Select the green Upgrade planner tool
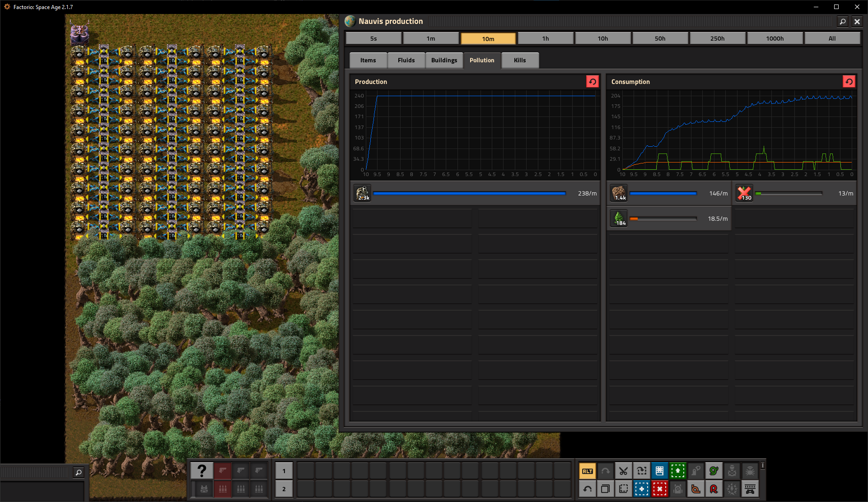Screen dimensions: 868x502 click(x=677, y=471)
